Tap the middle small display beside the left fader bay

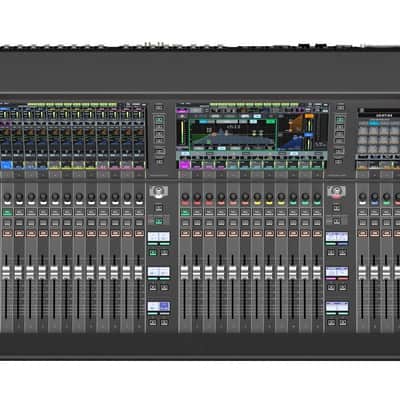pos(159,272)
